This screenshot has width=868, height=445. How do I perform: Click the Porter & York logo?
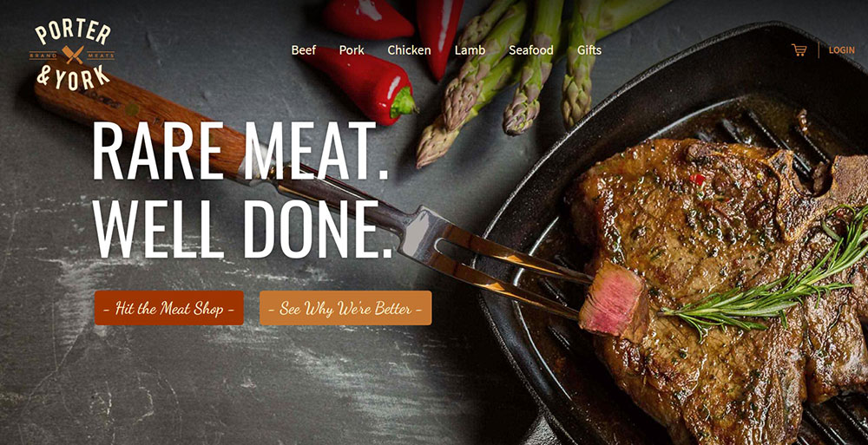[72, 55]
